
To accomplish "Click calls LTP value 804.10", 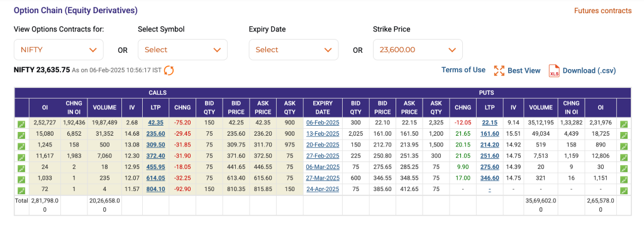I will (156, 189).
